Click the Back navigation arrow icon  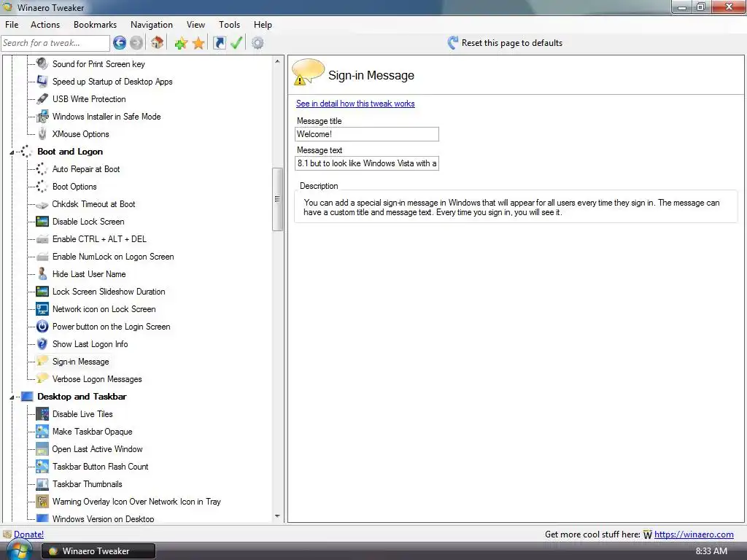(120, 43)
